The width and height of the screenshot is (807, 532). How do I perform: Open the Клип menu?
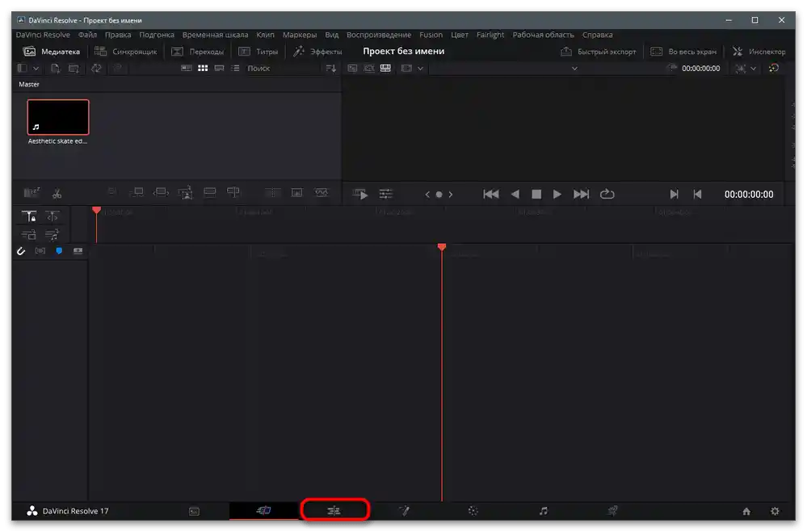(x=265, y=35)
